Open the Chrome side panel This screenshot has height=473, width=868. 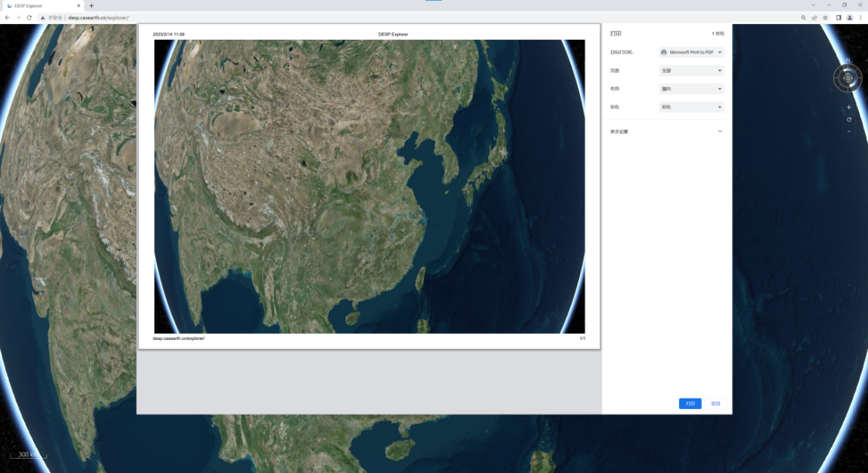[x=839, y=17]
